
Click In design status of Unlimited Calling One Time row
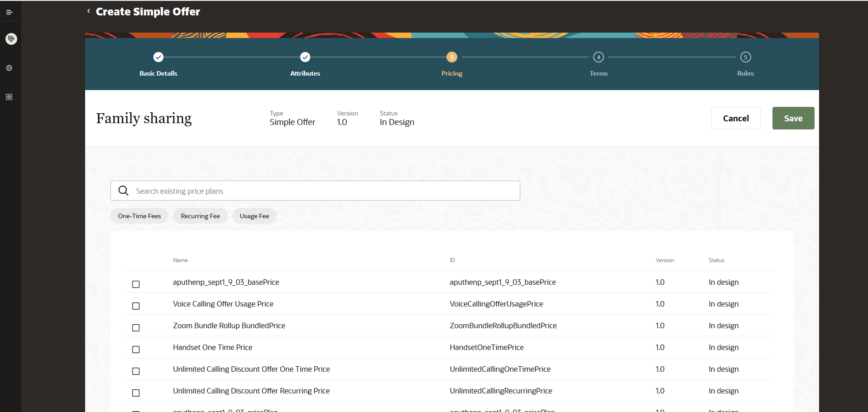pos(724,369)
